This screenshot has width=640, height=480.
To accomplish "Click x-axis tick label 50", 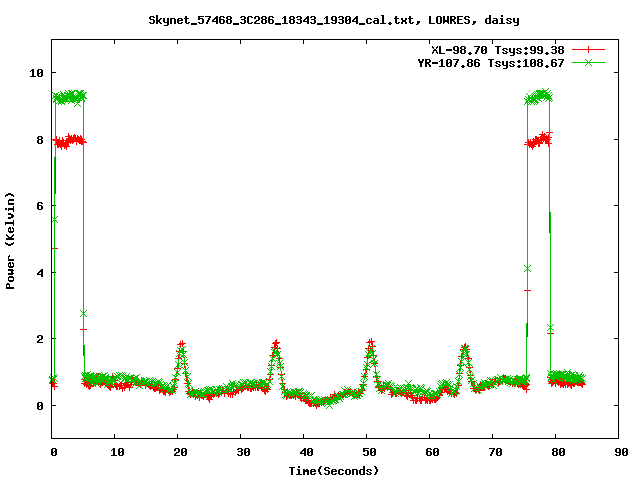I will point(369,452).
